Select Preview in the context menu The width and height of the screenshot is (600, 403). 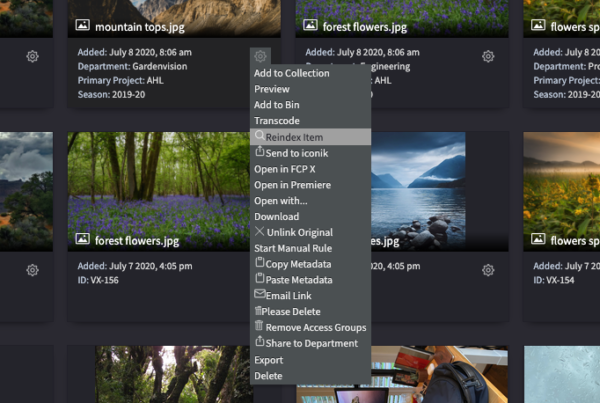[272, 89]
